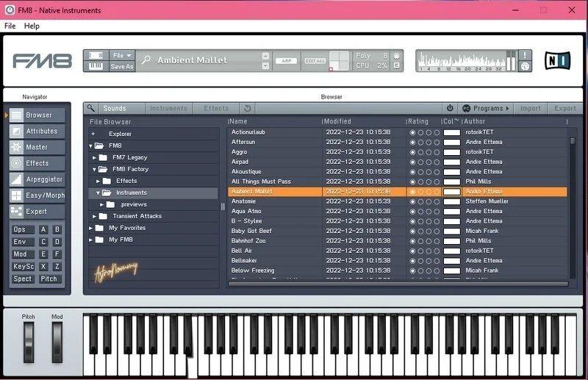Open the Easy/Morph navigator page

click(x=37, y=196)
